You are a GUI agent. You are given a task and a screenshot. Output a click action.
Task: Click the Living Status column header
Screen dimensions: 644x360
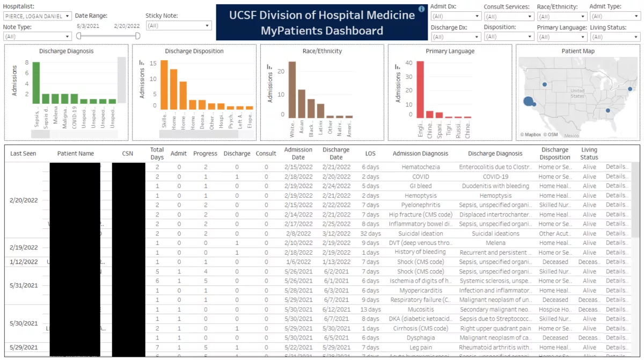[589, 154]
